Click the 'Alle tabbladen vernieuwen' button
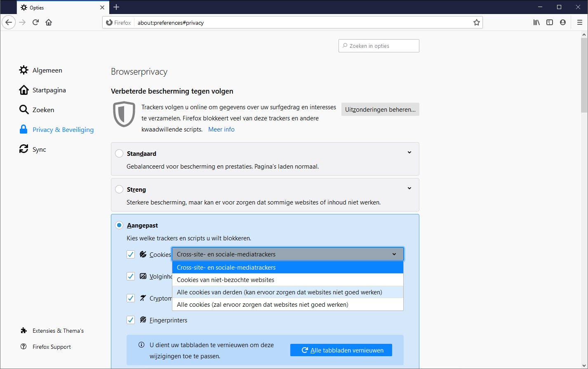This screenshot has width=588, height=369. [341, 350]
